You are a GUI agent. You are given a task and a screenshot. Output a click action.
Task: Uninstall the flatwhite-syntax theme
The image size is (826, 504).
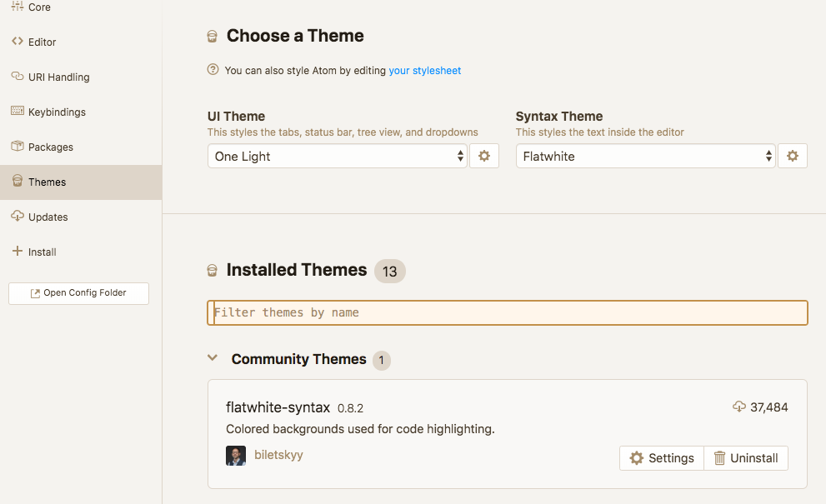(x=746, y=458)
